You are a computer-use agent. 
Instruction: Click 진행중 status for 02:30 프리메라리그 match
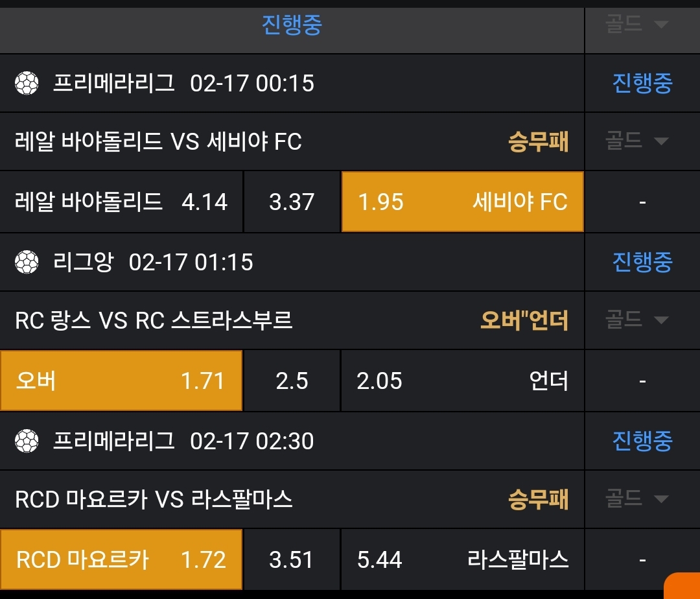(642, 441)
